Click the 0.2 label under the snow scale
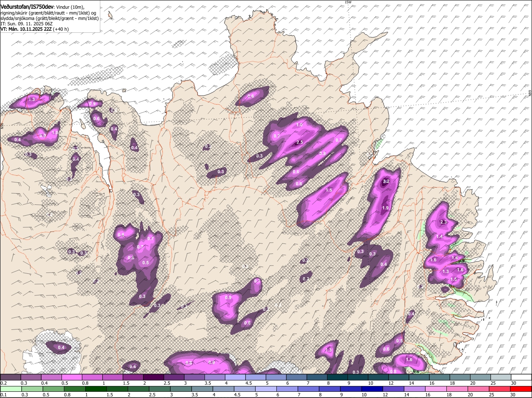Image resolution: width=532 pixels, height=398 pixels. pyautogui.click(x=3, y=383)
